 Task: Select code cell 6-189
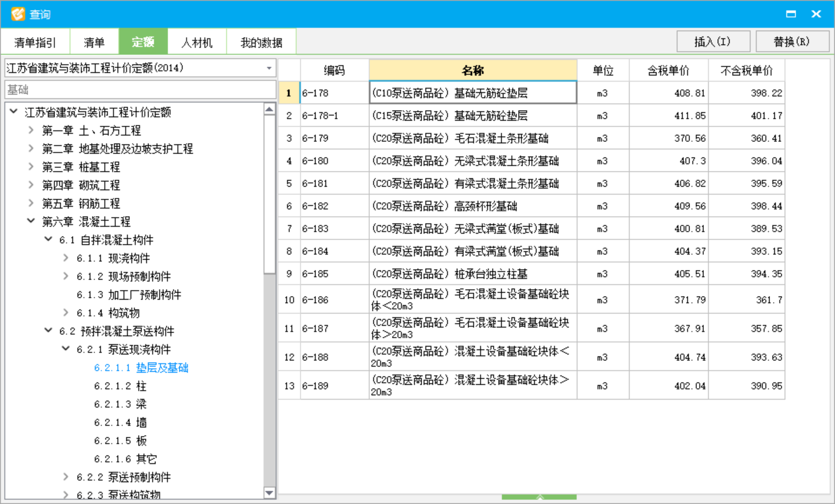[335, 385]
